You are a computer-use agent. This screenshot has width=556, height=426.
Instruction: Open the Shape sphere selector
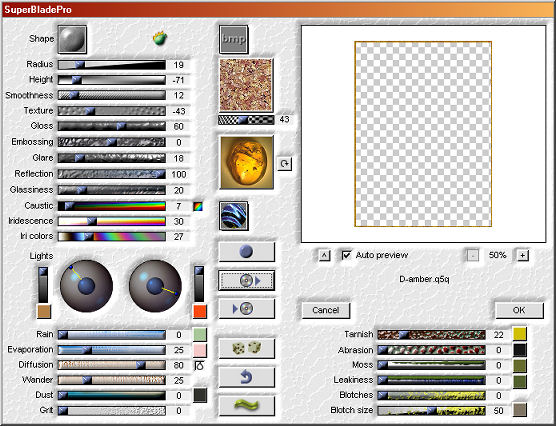pos(72,39)
